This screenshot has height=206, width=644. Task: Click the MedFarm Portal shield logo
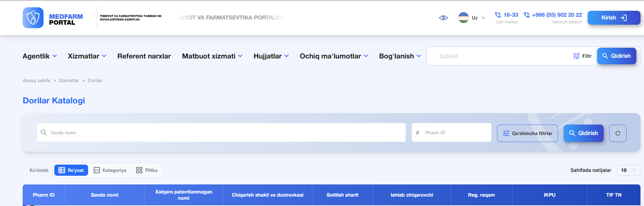pyautogui.click(x=33, y=18)
